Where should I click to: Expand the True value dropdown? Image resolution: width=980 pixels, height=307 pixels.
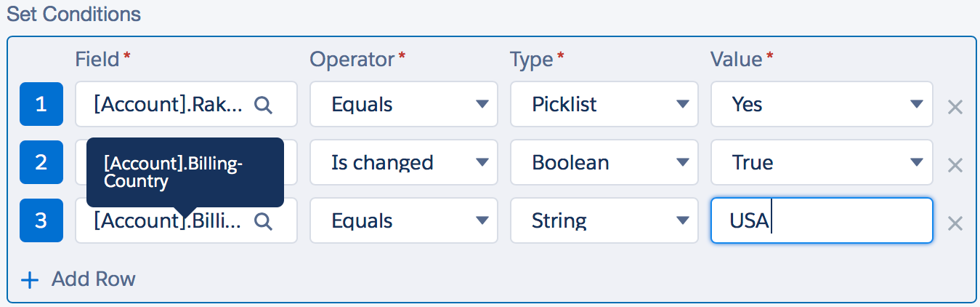click(821, 162)
